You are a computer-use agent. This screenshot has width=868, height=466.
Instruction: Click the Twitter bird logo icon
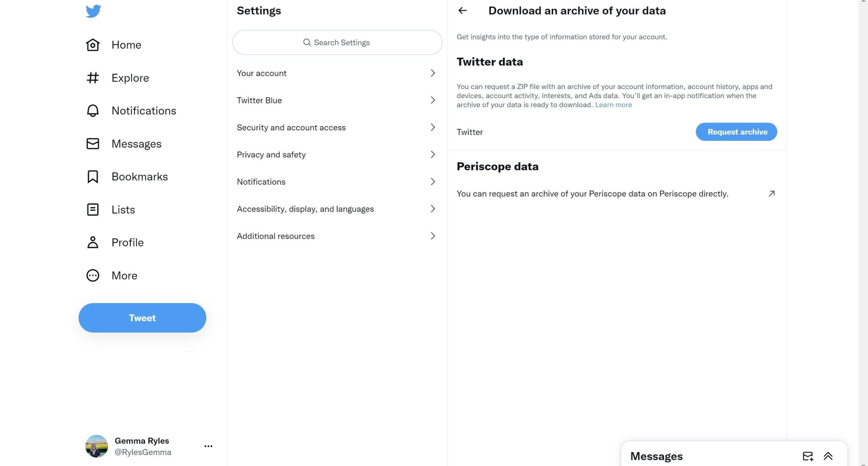93,10
